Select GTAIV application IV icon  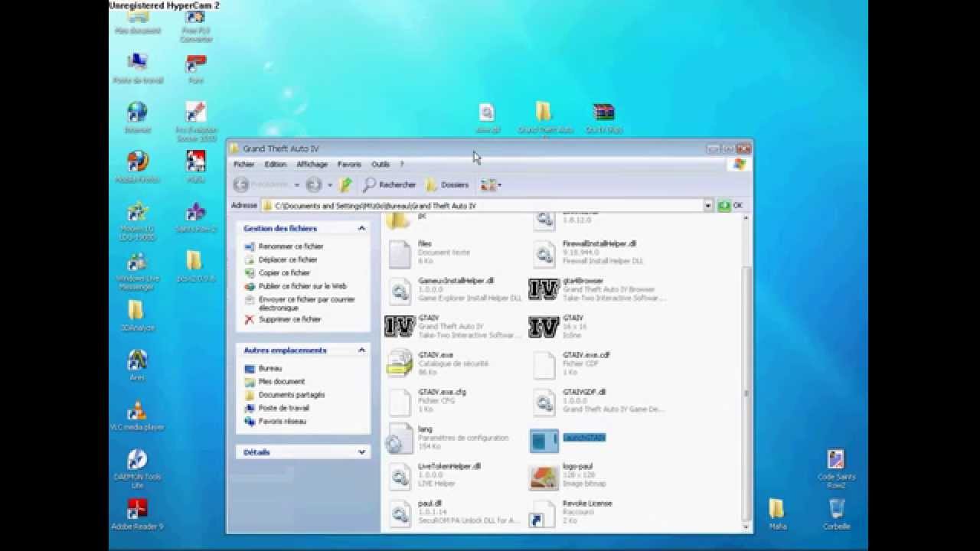point(400,327)
